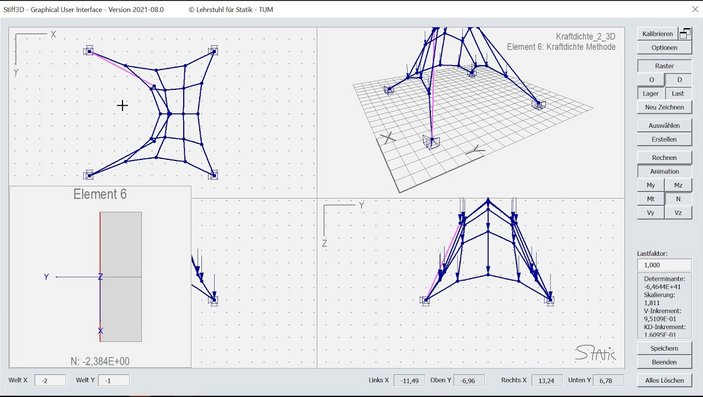The height and width of the screenshot is (397, 703).
Task: Open the Optionen settings
Action: [664, 48]
